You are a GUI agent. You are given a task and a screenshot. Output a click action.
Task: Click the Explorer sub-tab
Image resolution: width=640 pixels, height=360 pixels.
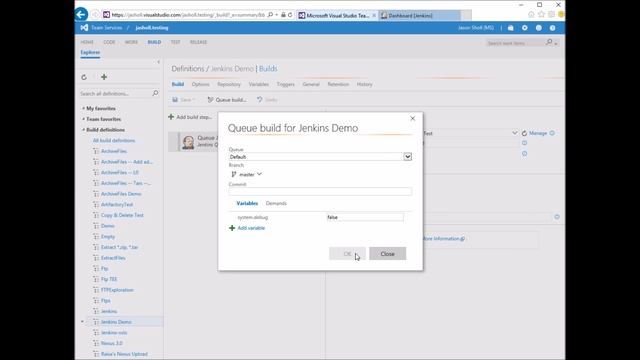90,52
